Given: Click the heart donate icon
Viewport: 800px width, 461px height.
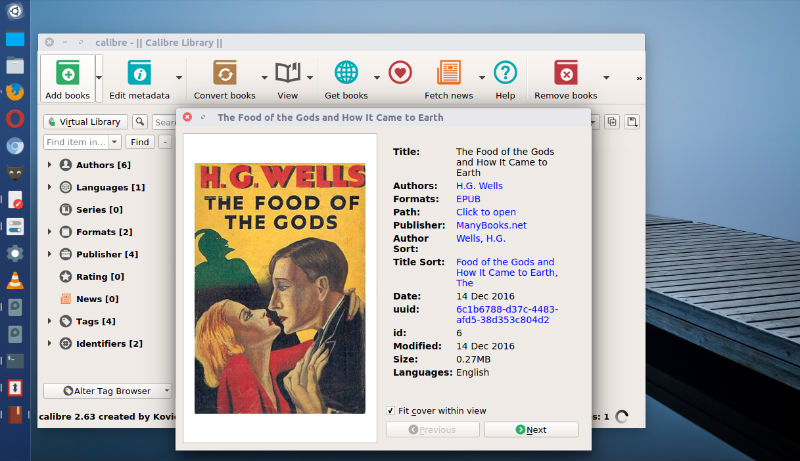Looking at the screenshot, I should (x=400, y=72).
